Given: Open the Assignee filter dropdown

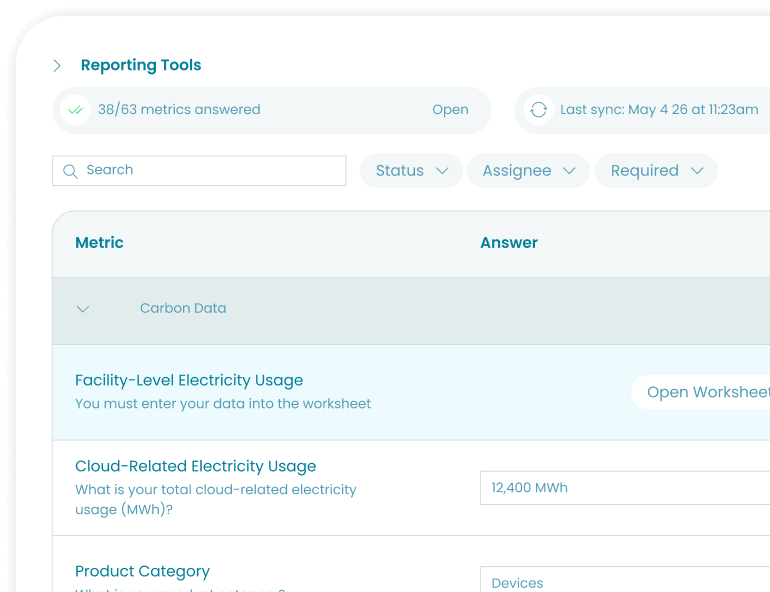Looking at the screenshot, I should [528, 171].
